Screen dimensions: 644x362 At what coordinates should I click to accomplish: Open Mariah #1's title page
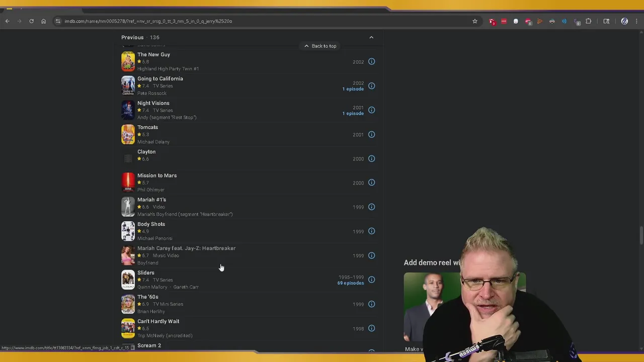coord(151,200)
